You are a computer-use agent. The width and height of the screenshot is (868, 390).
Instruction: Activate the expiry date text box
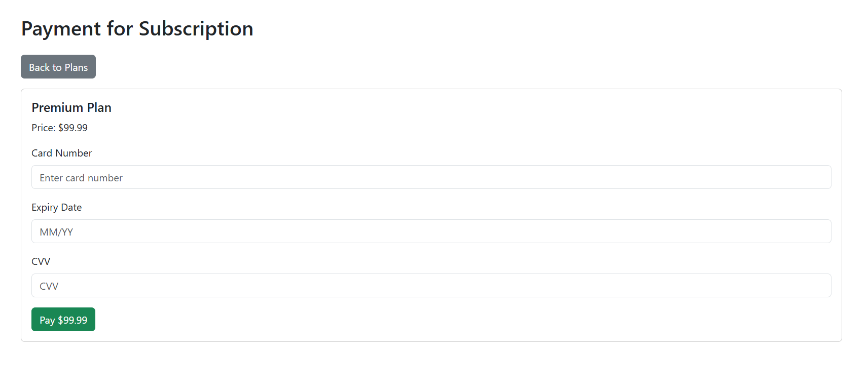click(x=431, y=231)
